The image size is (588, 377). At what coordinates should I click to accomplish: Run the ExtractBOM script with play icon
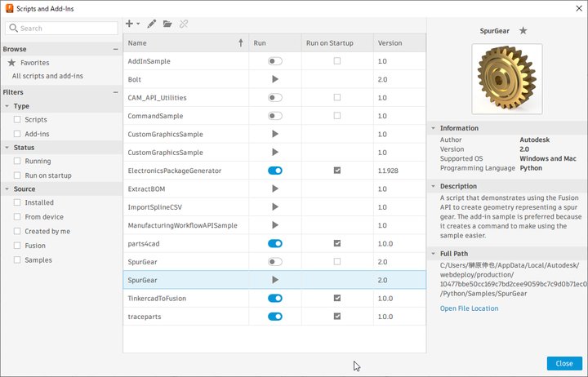[x=275, y=188]
